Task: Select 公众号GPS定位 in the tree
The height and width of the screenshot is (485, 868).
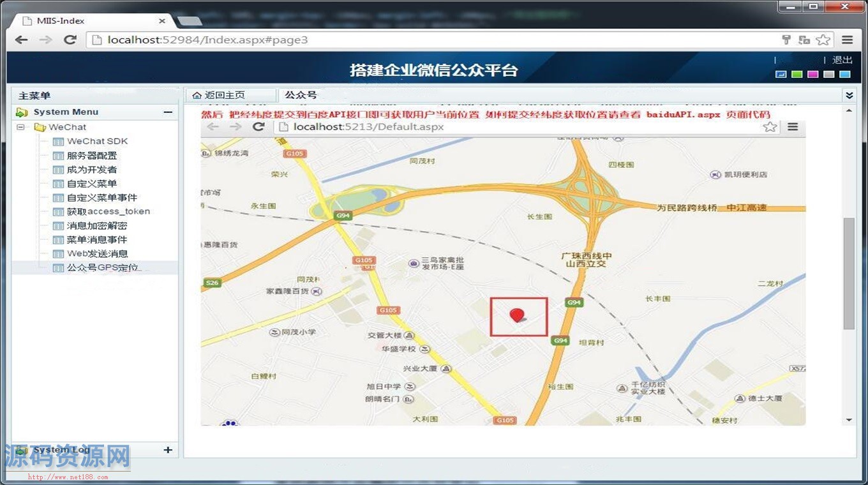Action: point(104,268)
